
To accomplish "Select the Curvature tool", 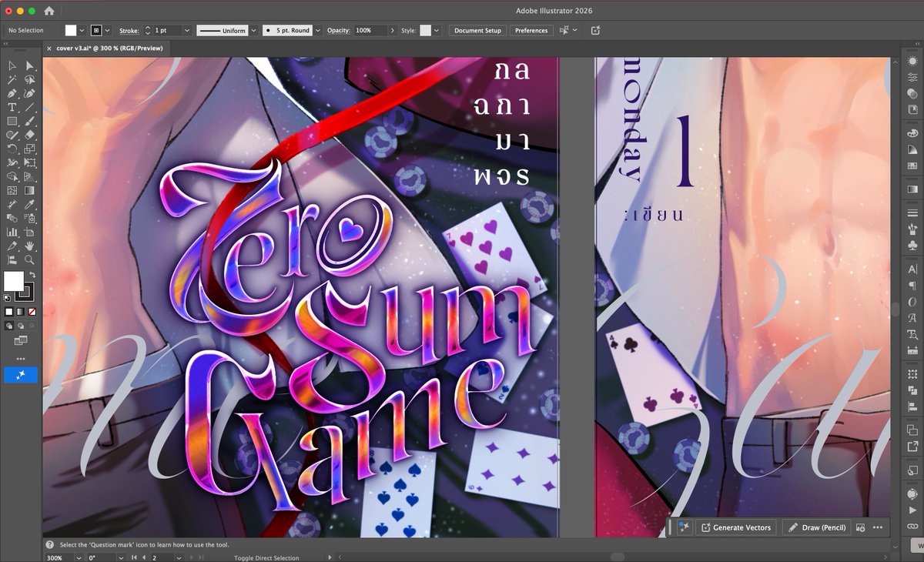I will coord(29,93).
